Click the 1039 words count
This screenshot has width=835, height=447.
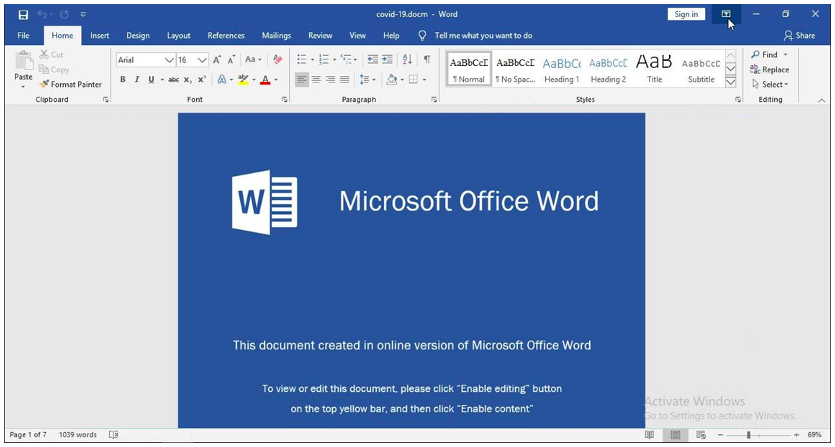click(78, 435)
